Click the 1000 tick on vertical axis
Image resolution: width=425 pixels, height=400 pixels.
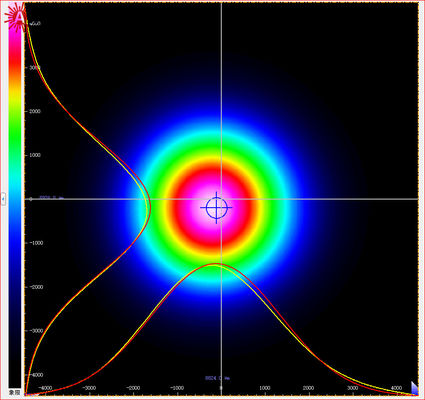pyautogui.click(x=35, y=155)
